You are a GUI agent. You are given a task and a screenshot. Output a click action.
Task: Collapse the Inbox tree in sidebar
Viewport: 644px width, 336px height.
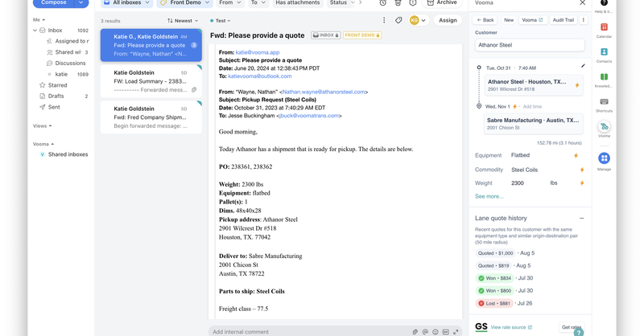tap(35, 31)
